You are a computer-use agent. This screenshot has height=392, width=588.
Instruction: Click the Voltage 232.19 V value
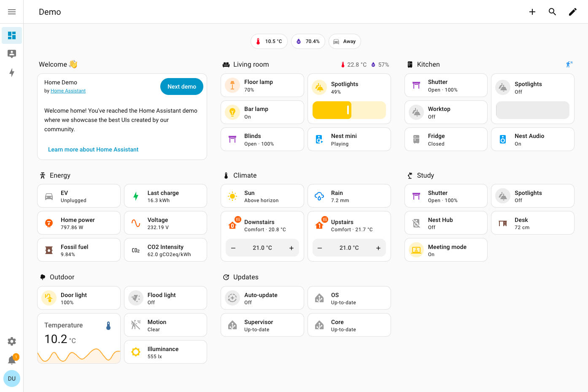158,227
